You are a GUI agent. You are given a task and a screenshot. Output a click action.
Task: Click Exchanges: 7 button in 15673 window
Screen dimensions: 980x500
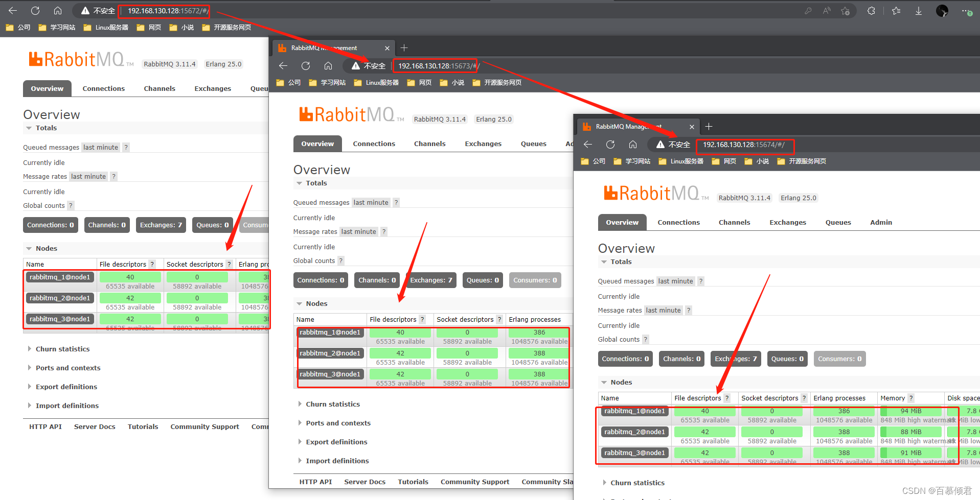click(x=431, y=280)
